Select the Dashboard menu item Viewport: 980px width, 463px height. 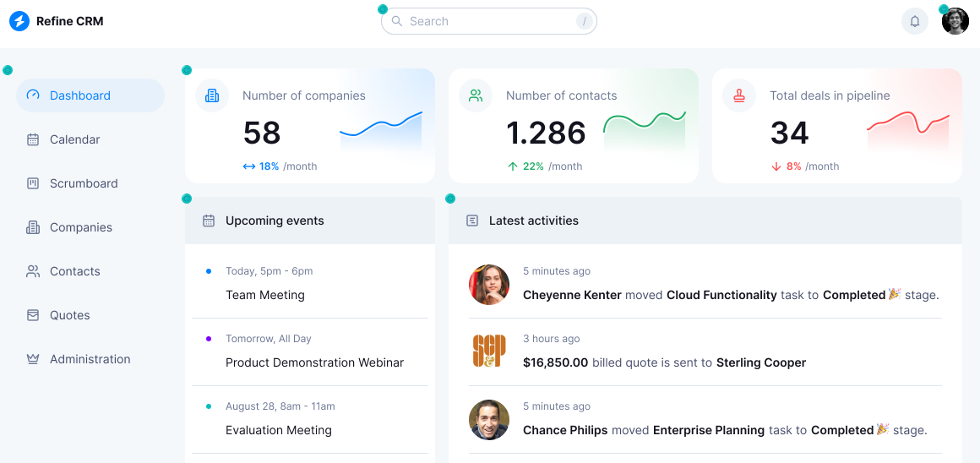coord(90,95)
